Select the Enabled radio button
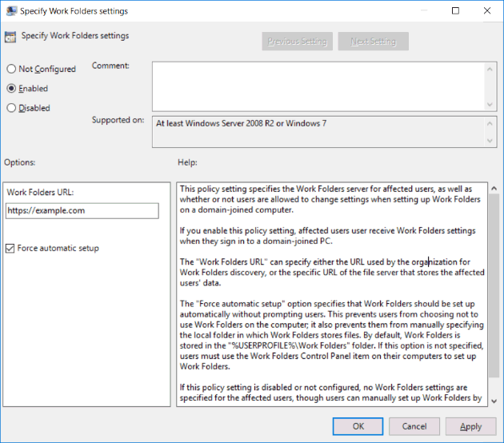This screenshot has width=504, height=443. [11, 88]
